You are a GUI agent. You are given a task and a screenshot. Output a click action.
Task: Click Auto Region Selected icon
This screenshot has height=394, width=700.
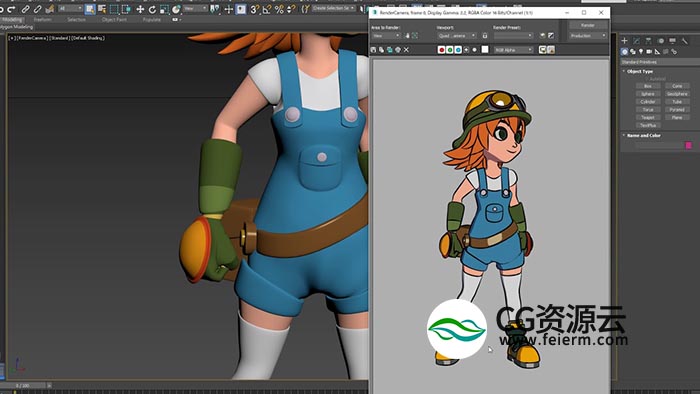click(x=415, y=36)
